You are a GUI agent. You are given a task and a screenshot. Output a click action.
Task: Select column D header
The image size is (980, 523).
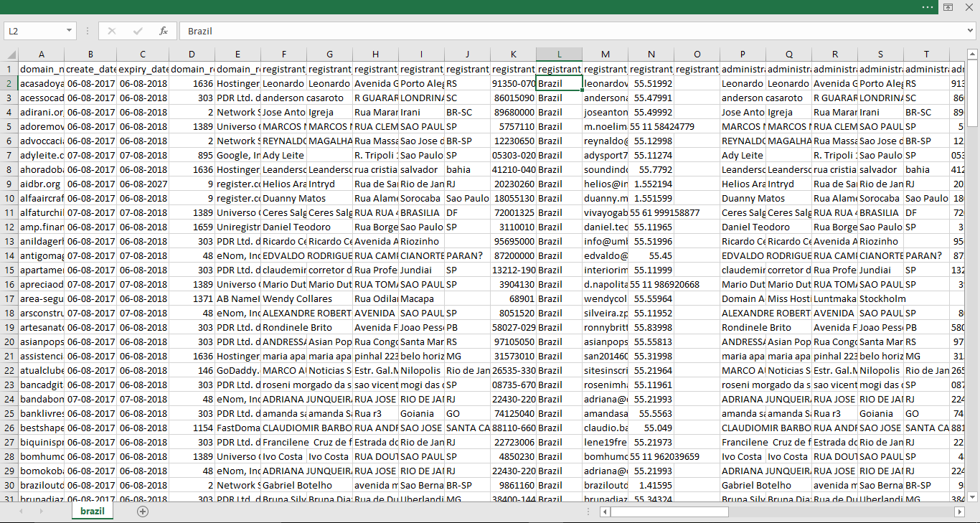tap(192, 55)
